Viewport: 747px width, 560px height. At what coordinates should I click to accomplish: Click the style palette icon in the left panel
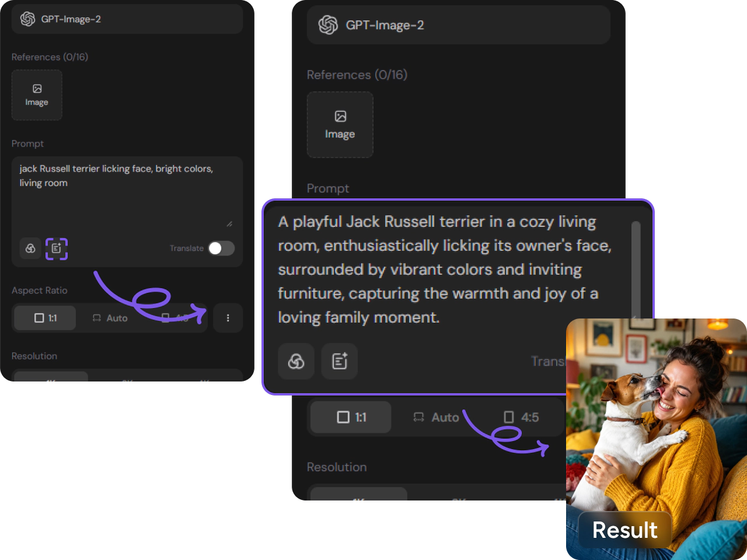[x=30, y=249]
